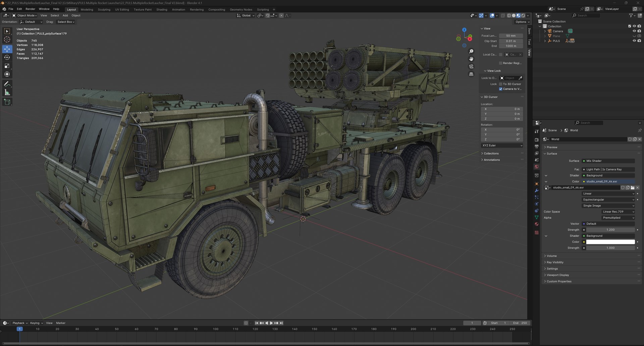Click the Light Path Is Camera Ray field
This screenshot has height=346, width=644.
[x=608, y=170]
